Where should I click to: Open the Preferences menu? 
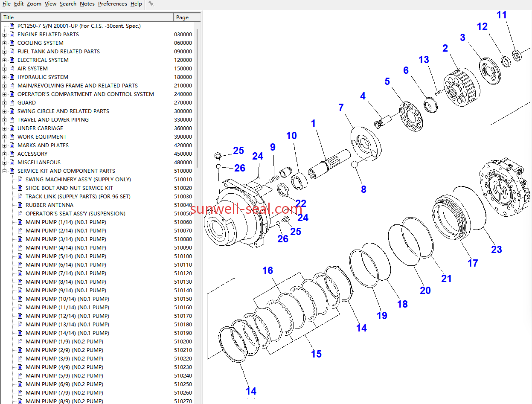112,4
